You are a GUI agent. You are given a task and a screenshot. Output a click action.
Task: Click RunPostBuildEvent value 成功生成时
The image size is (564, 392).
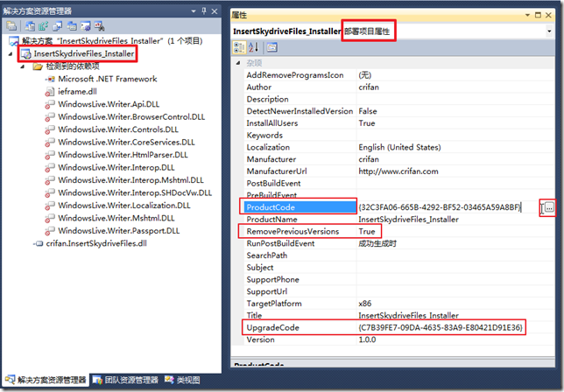(377, 243)
